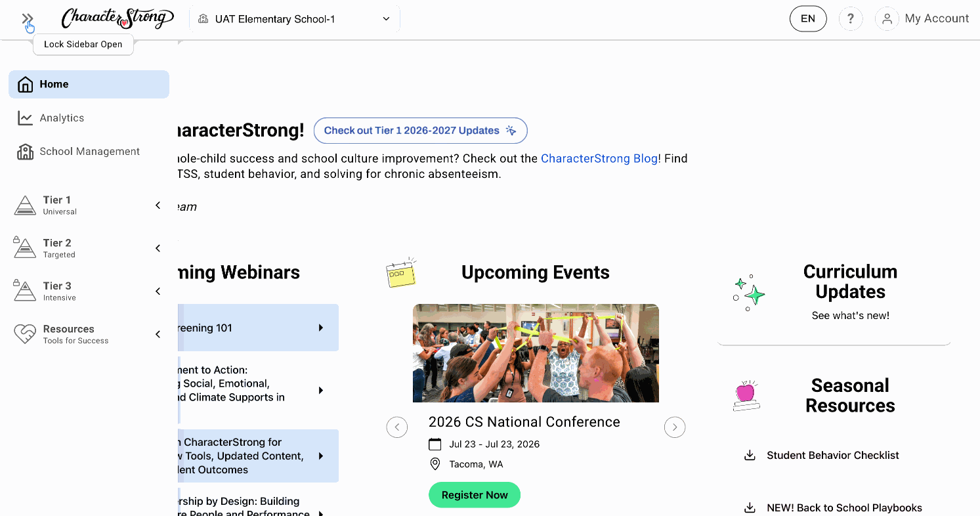Screen dimensions: 980x516
Task: Click the Home house icon
Action: pos(25,85)
